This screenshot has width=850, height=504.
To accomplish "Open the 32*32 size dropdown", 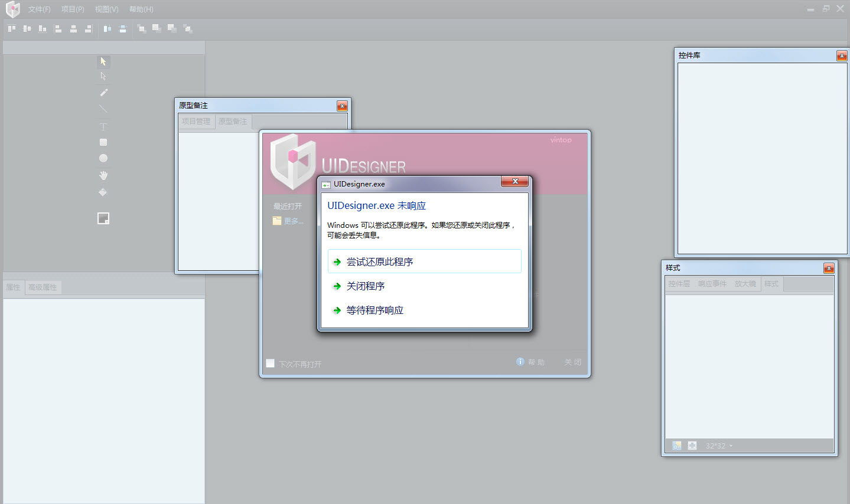I will tap(719, 446).
